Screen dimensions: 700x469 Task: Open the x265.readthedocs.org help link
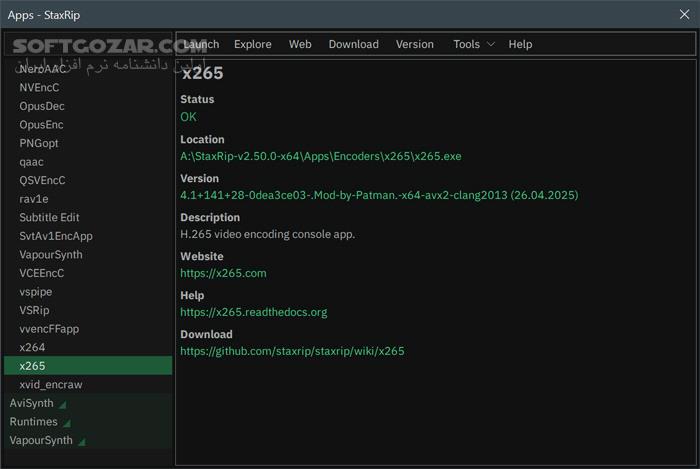click(253, 312)
